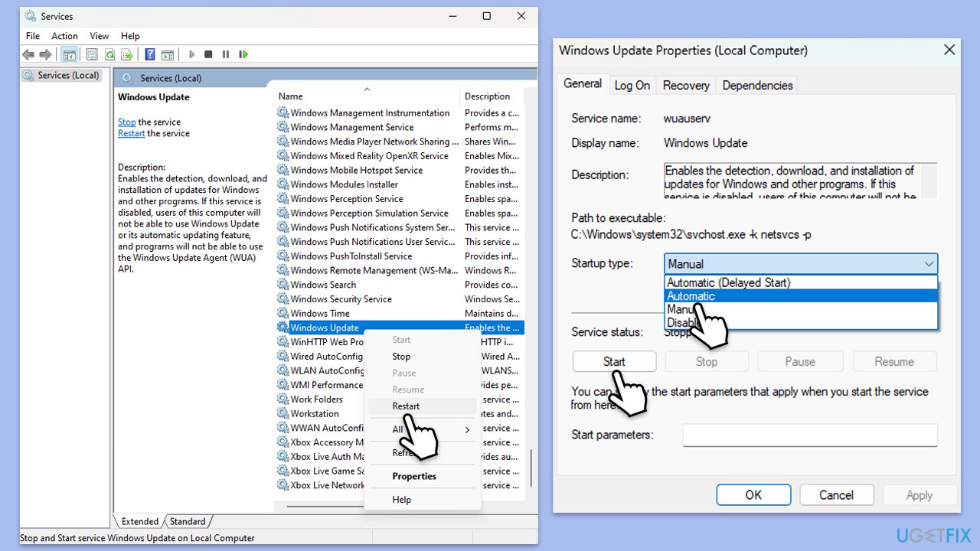Choose Stop in the context menu
The image size is (980, 551).
423,357
